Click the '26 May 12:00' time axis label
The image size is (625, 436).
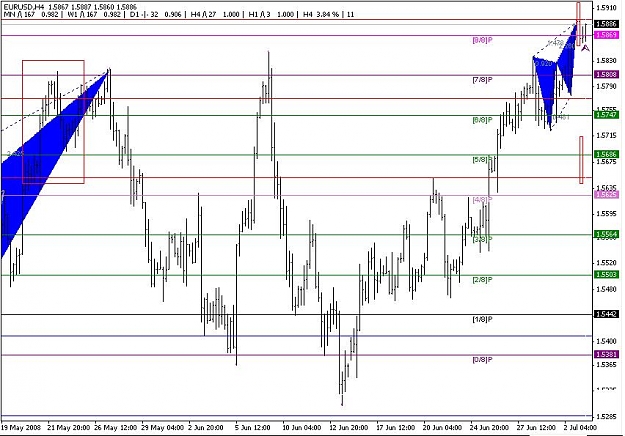pyautogui.click(x=116, y=428)
